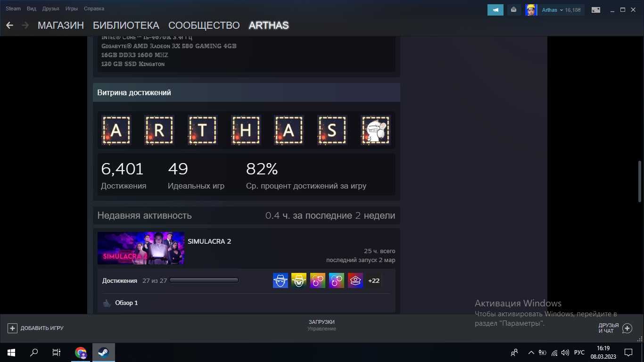The width and height of the screenshot is (644, 362).
Task: Click the thumbs-up review icon
Action: pos(107,303)
